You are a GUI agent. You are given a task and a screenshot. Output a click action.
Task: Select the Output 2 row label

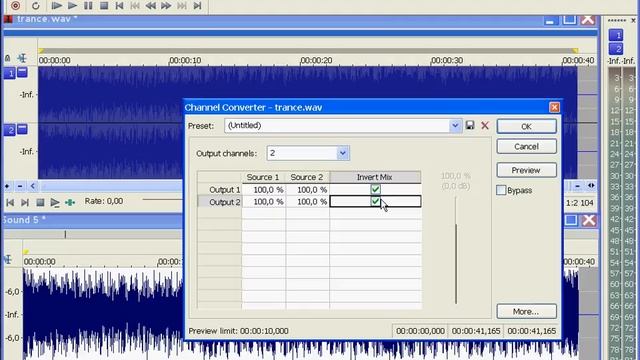coord(220,202)
